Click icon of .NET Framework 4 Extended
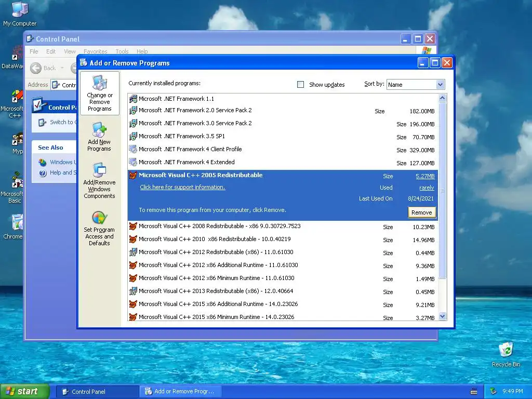The width and height of the screenshot is (532, 399). coord(133,162)
